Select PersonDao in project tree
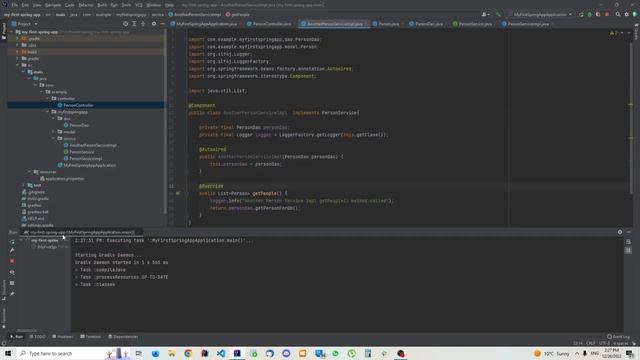The width and height of the screenshot is (640, 360). pyautogui.click(x=78, y=125)
